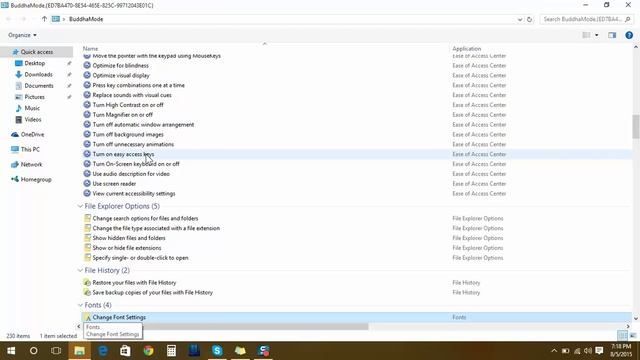Sort by the Name column header
Image resolution: width=640 pixels, height=360 pixels.
[91, 49]
